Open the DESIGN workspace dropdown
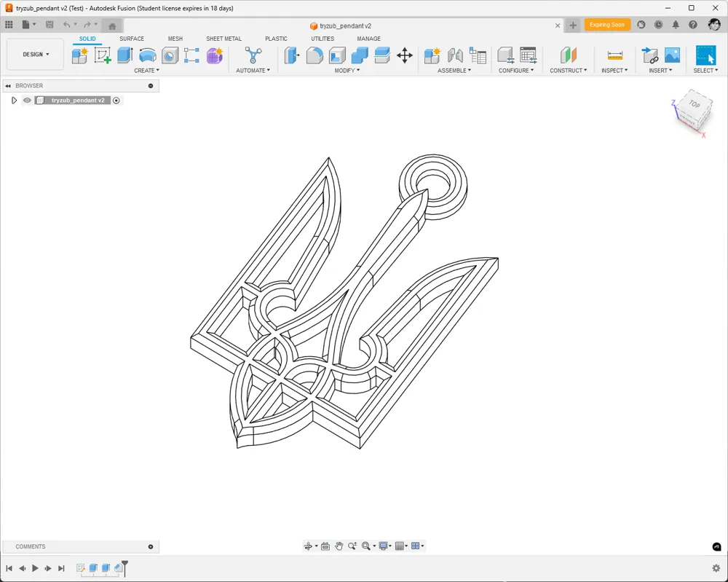 click(x=36, y=55)
